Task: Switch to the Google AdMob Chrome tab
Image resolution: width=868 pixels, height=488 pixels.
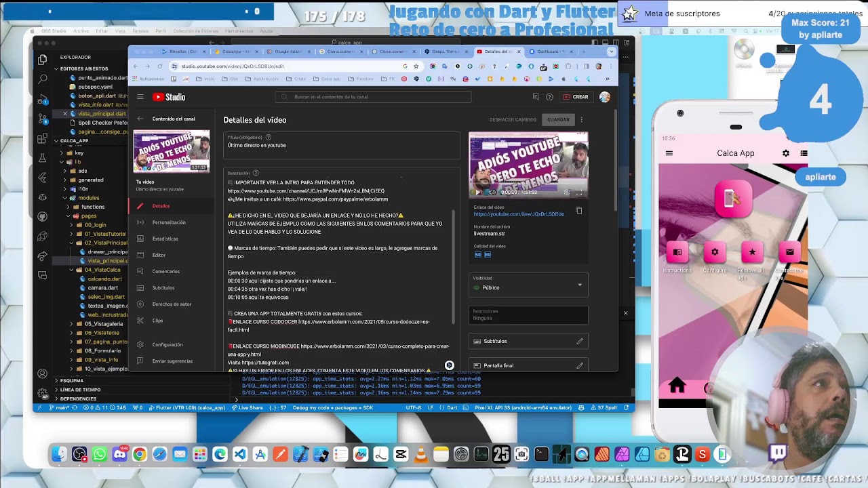Action: point(288,52)
